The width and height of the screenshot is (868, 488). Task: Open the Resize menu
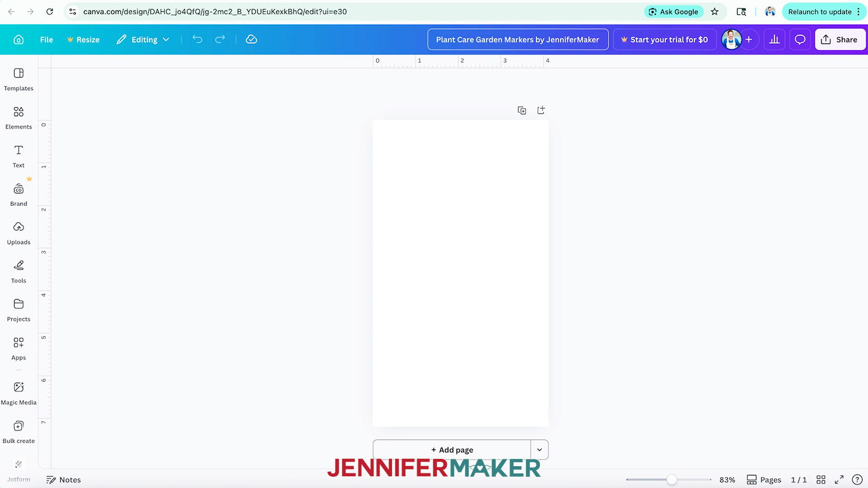[x=83, y=40]
